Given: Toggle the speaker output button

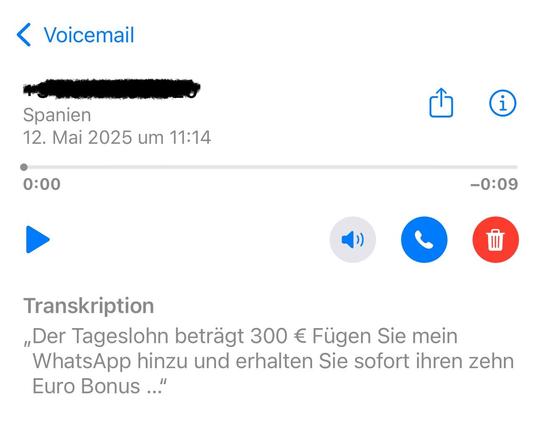Looking at the screenshot, I should point(353,240).
